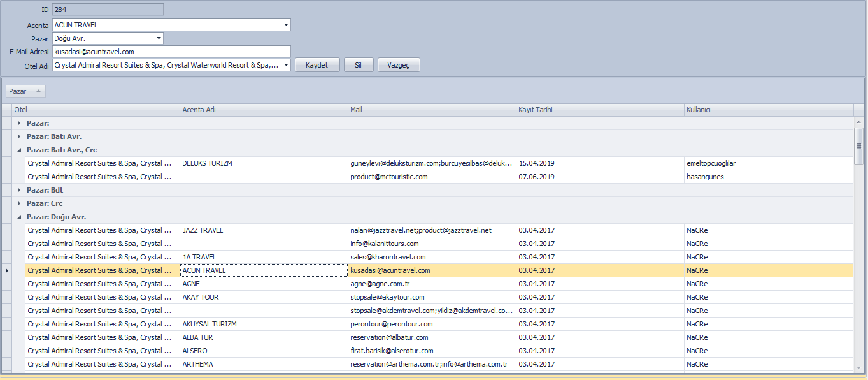Screen dimensions: 868x380
Task: Click the reservation@albatur.com mail cell
Action: point(432,337)
